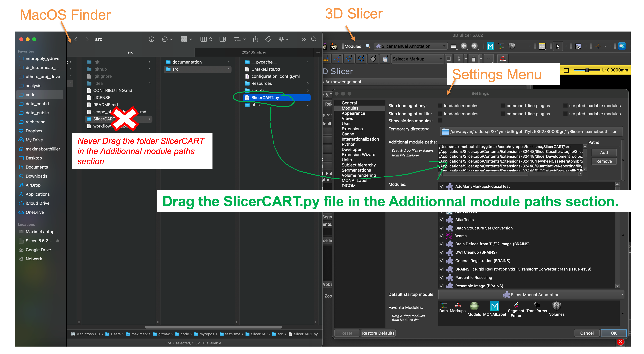
Task: Click Slicer previous module arrow
Action: [x=464, y=46]
